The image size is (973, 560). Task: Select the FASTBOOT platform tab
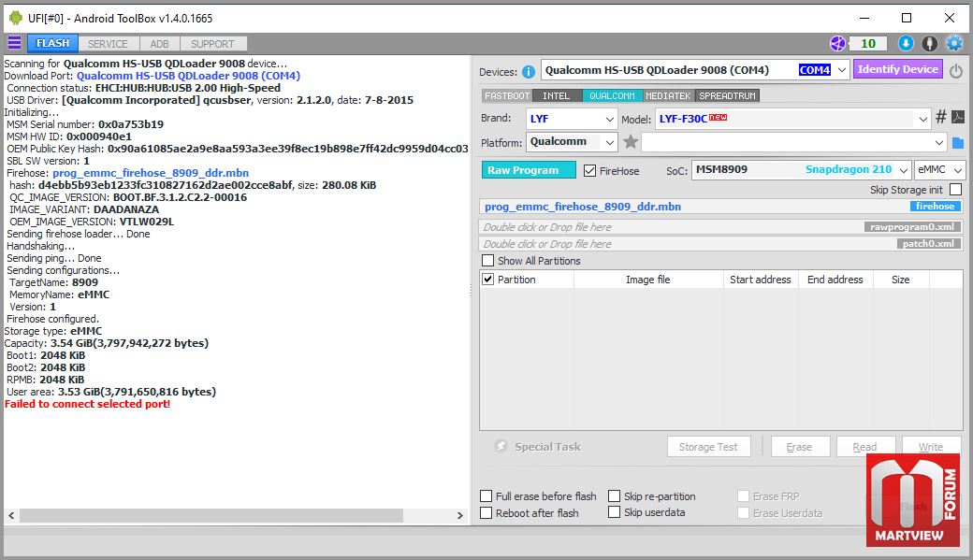507,96
